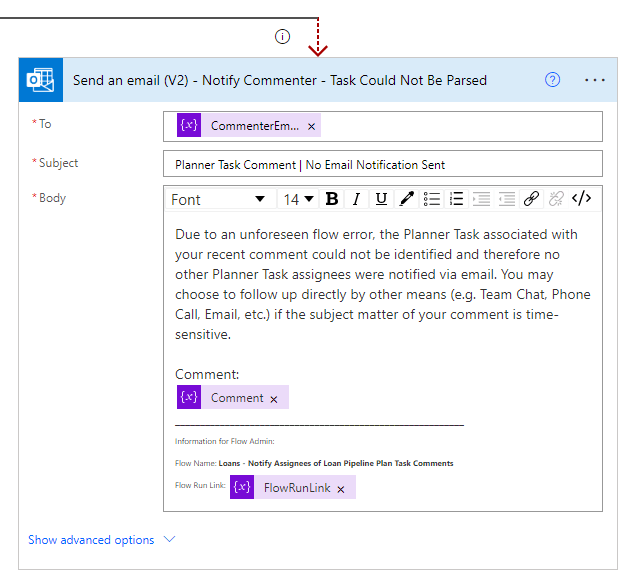The width and height of the screenshot is (627, 578).
Task: Open the Font dropdown
Action: (219, 199)
